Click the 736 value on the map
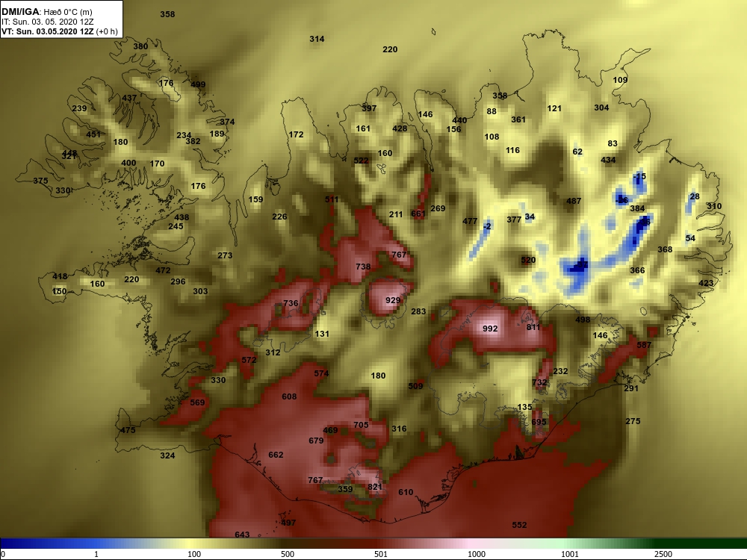 click(291, 303)
